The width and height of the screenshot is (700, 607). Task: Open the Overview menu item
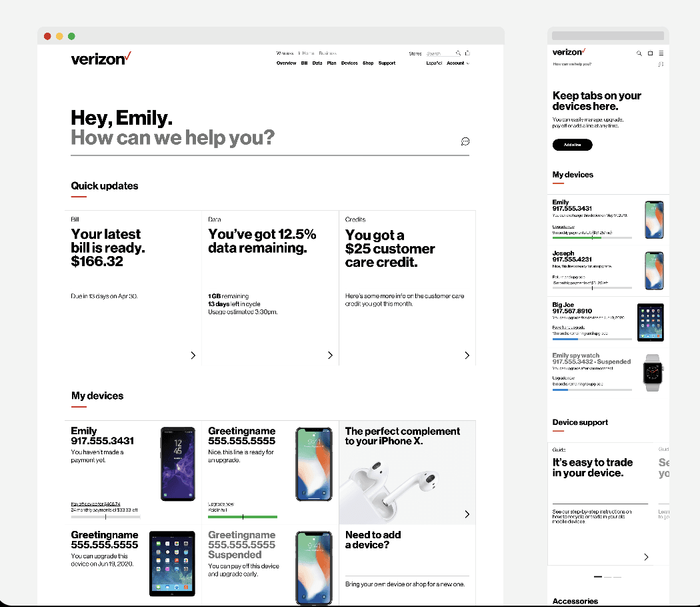click(286, 63)
